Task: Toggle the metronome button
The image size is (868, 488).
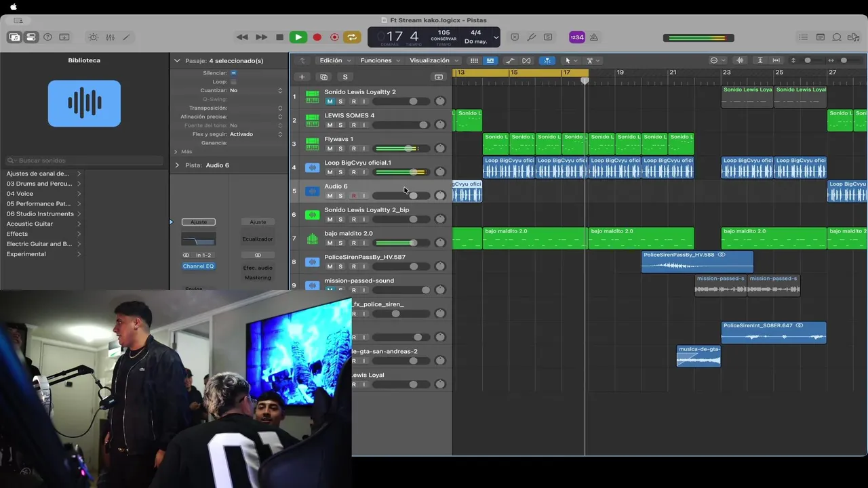Action: pyautogui.click(x=593, y=37)
